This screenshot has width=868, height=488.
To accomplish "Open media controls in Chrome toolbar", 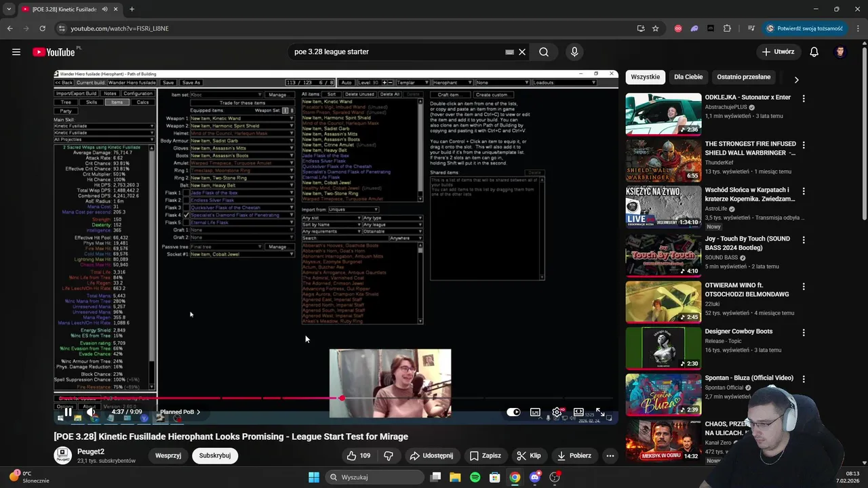I will 751,28.
